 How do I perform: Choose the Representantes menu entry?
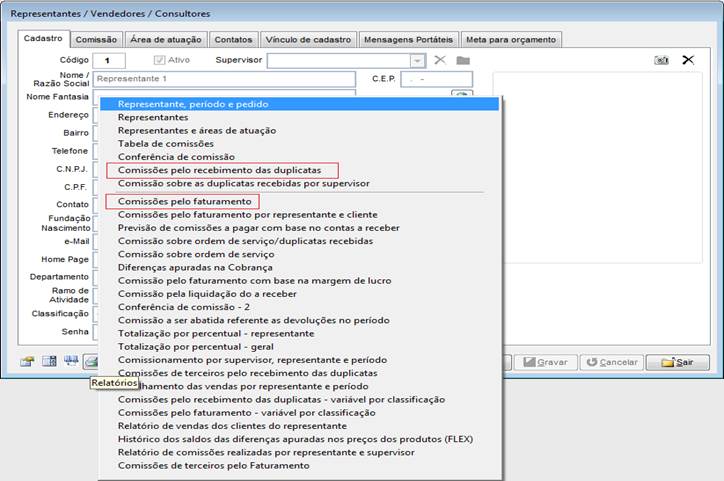point(300,117)
